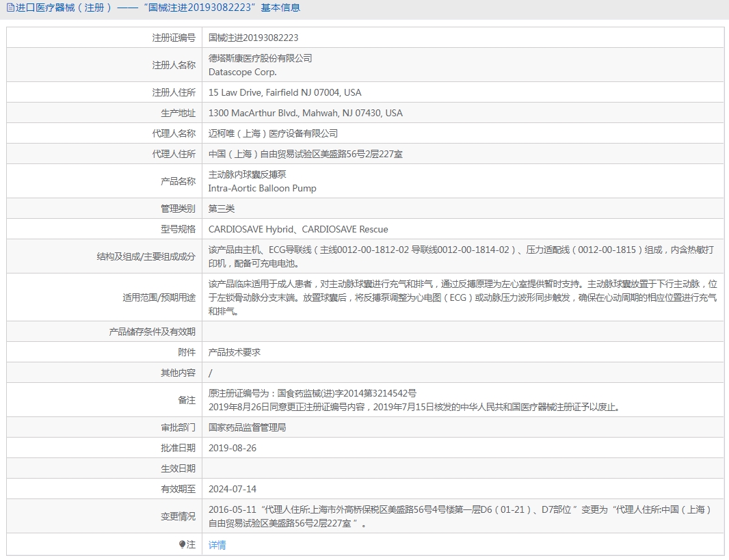The height and width of the screenshot is (560, 729).
Task: Click the empty 生效日期 value cell
Action: (x=462, y=468)
